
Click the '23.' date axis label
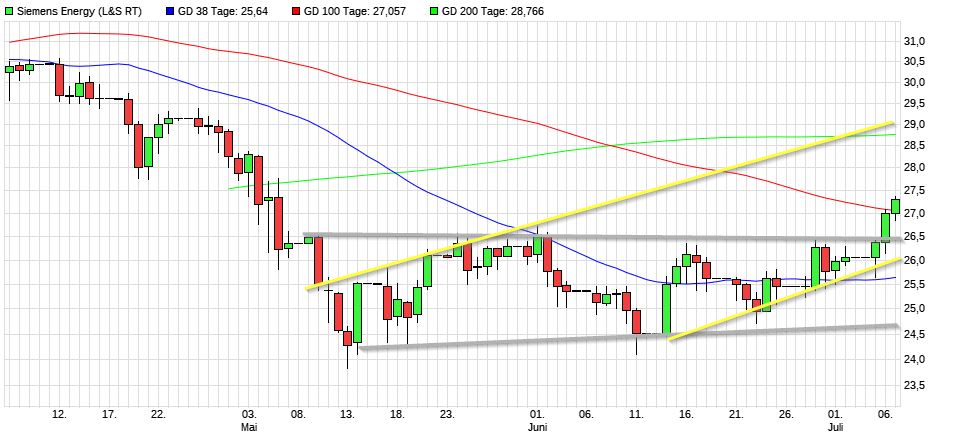(x=447, y=415)
